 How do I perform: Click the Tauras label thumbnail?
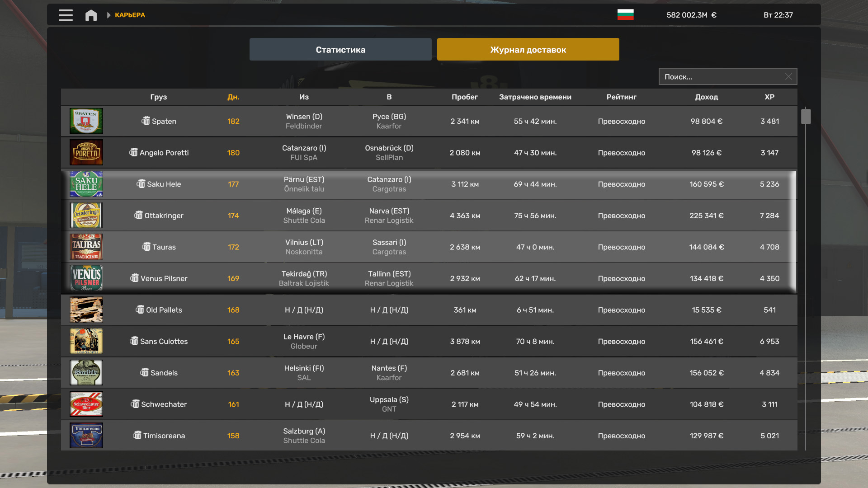pyautogui.click(x=86, y=247)
